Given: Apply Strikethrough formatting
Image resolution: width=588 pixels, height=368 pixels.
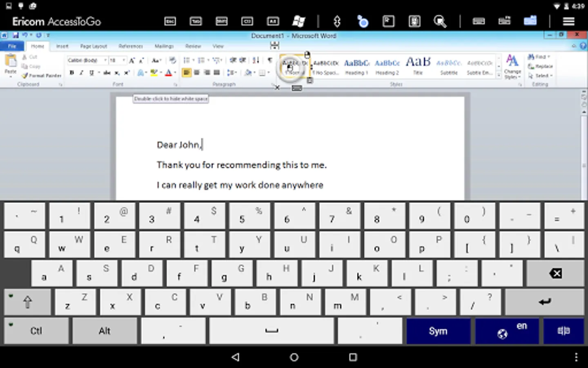Looking at the screenshot, I should (107, 73).
